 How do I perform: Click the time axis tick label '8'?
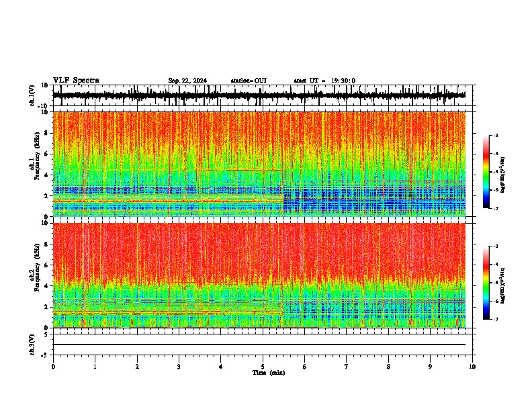pos(388,367)
